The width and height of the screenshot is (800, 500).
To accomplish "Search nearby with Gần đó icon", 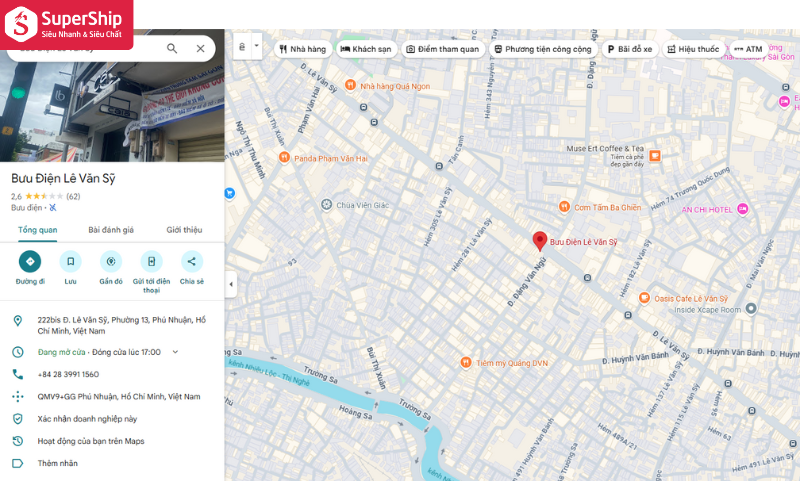I will tap(111, 262).
